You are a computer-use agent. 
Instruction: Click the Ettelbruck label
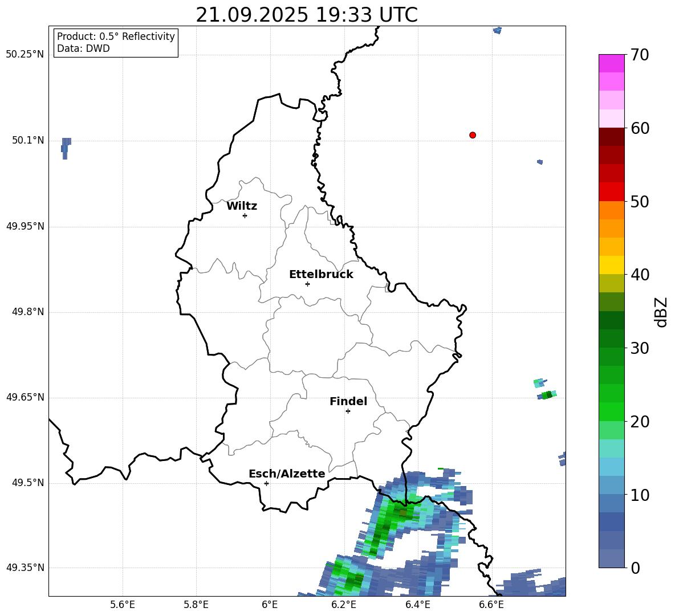coord(321,275)
